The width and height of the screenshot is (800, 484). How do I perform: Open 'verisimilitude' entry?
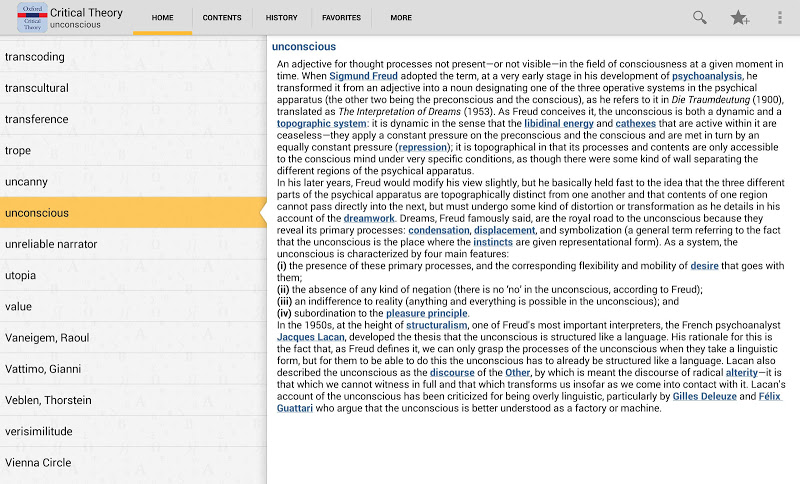click(133, 431)
